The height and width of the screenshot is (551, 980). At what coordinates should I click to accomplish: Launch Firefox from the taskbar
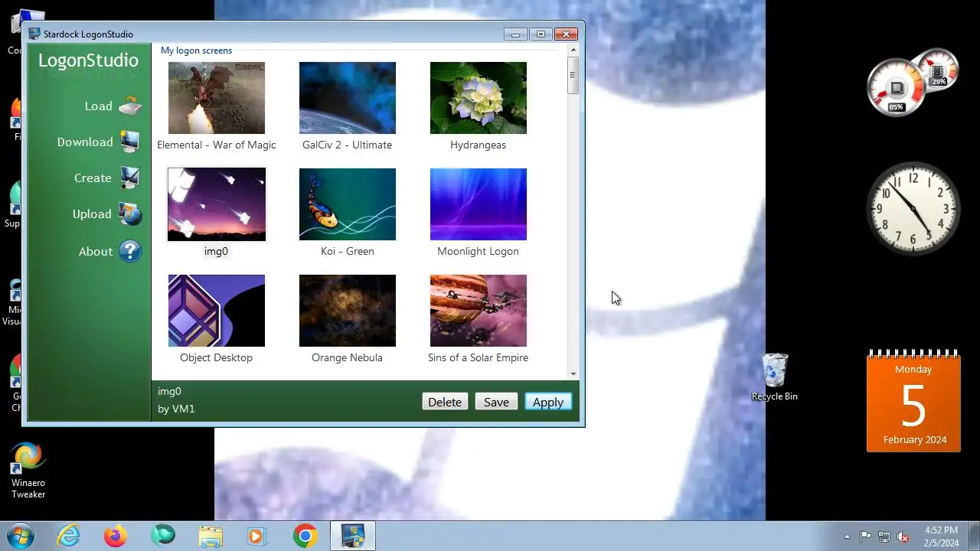(x=116, y=536)
